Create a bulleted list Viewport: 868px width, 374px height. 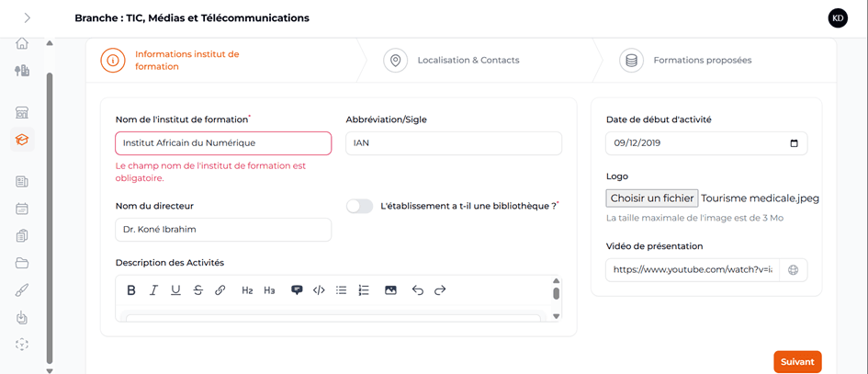pos(341,289)
